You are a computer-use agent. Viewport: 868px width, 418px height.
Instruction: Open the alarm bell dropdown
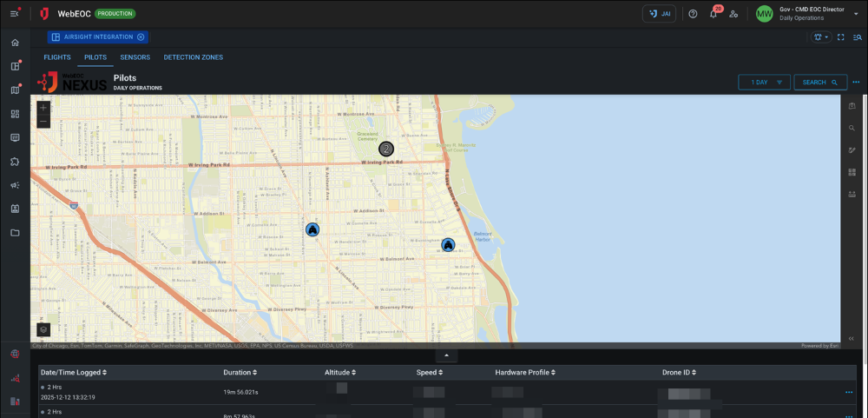(820, 37)
